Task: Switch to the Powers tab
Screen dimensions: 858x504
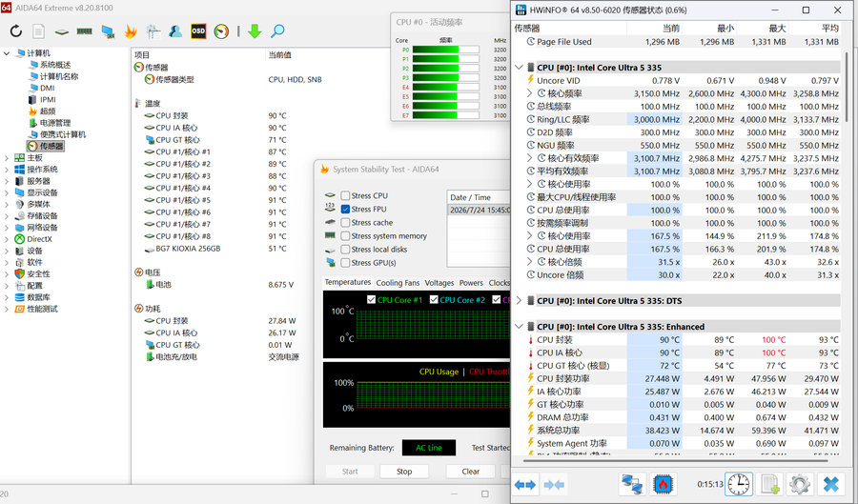Action: pyautogui.click(x=471, y=283)
